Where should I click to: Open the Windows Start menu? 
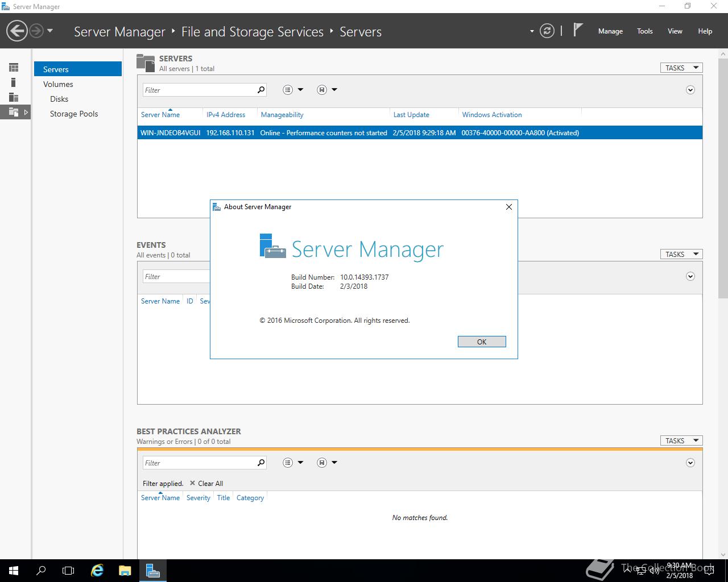coord(14,570)
